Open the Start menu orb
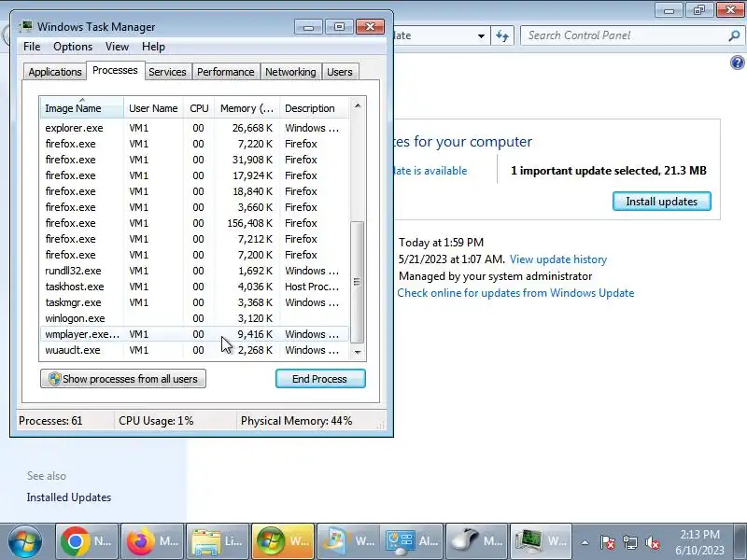This screenshot has width=747, height=560. (x=25, y=541)
